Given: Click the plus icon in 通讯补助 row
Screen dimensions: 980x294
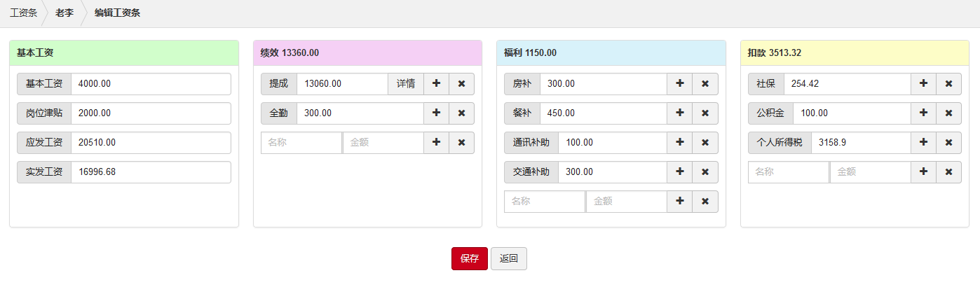Looking at the screenshot, I should tap(679, 143).
